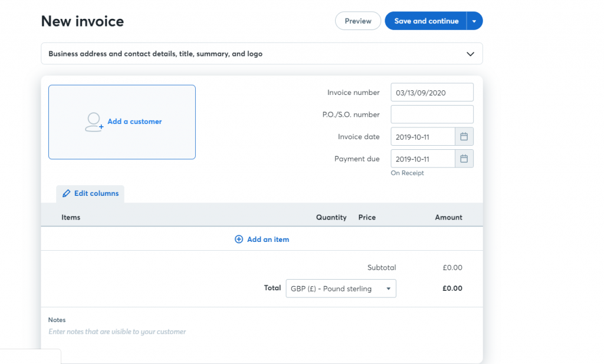
Task: Click the P.O./S.O. number field
Action: 432,114
